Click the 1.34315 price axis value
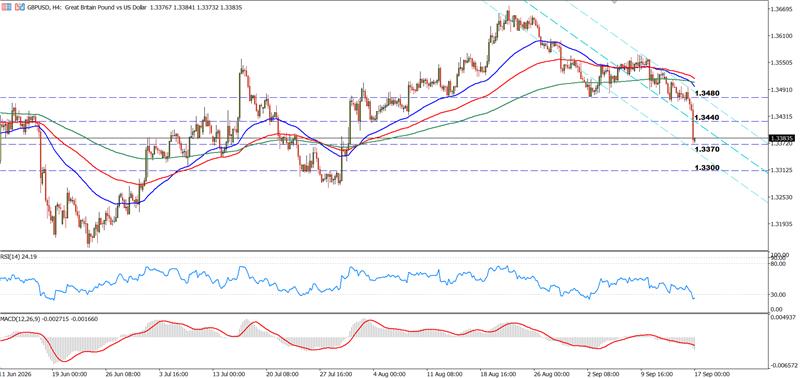800x378 pixels. point(782,117)
